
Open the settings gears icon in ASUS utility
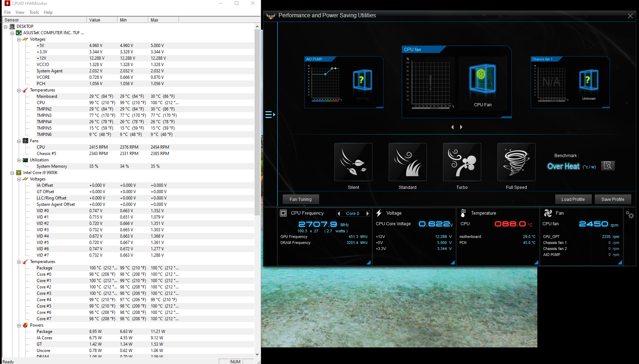(630, 214)
